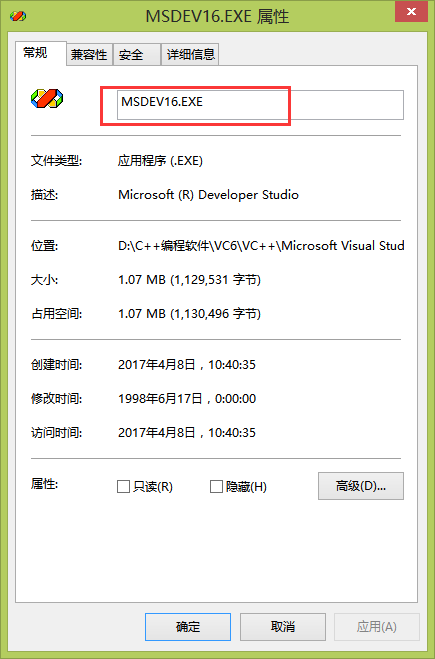Image resolution: width=435 pixels, height=659 pixels.
Task: Click the 修改时间: label
Action: [x=56, y=398]
